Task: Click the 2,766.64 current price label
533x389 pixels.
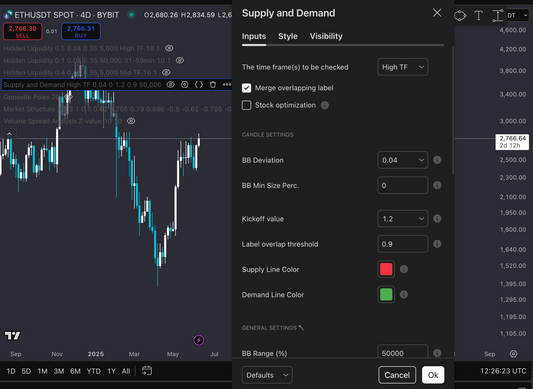Action: pyautogui.click(x=512, y=141)
